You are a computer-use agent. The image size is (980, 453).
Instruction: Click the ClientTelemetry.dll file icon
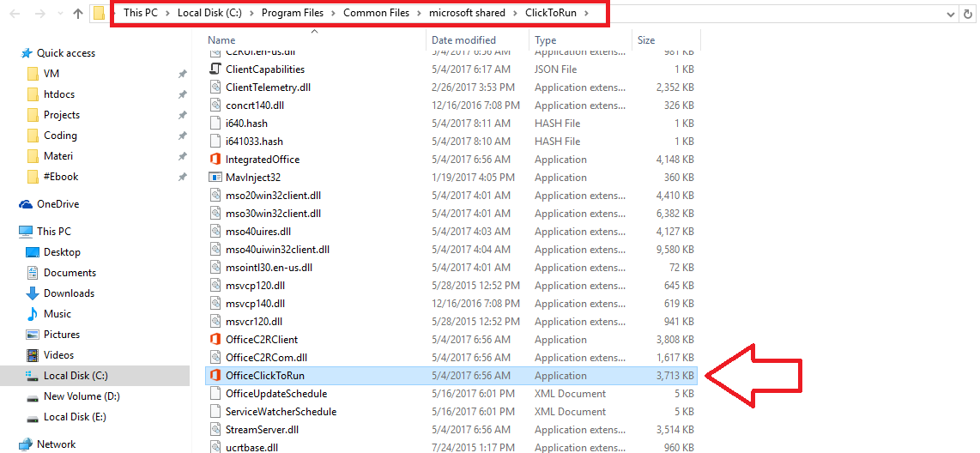point(215,88)
